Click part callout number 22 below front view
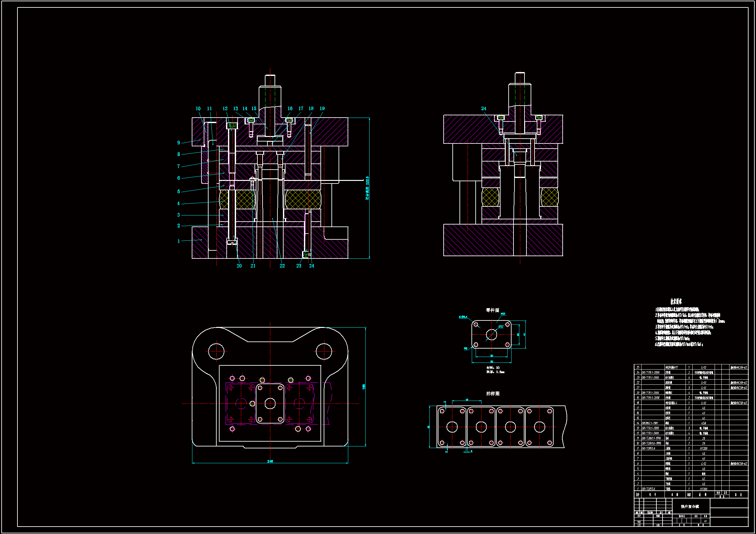756x534 pixels. click(282, 266)
